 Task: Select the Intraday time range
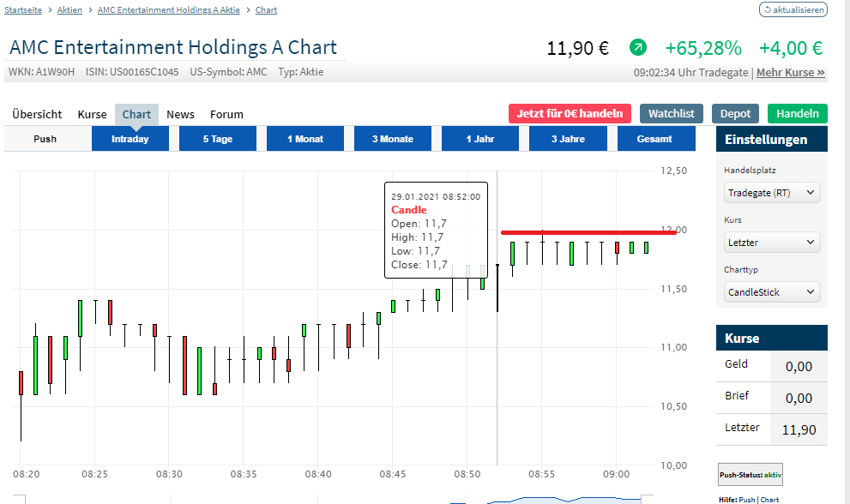coord(130,139)
